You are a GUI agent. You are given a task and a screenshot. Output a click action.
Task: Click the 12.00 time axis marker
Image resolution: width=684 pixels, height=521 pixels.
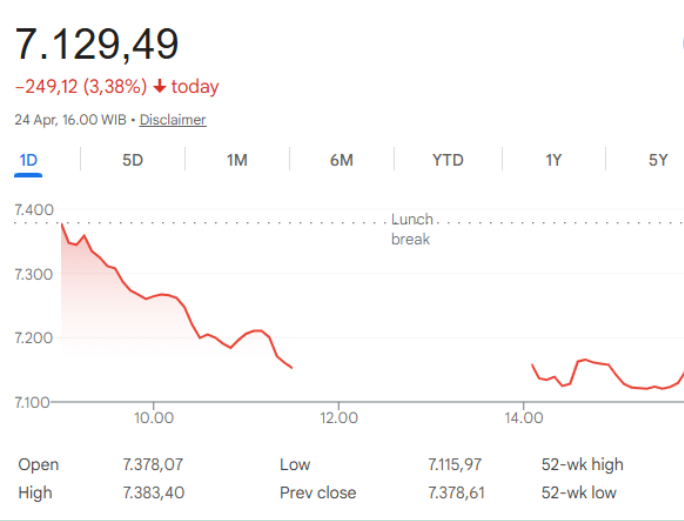coord(339,417)
